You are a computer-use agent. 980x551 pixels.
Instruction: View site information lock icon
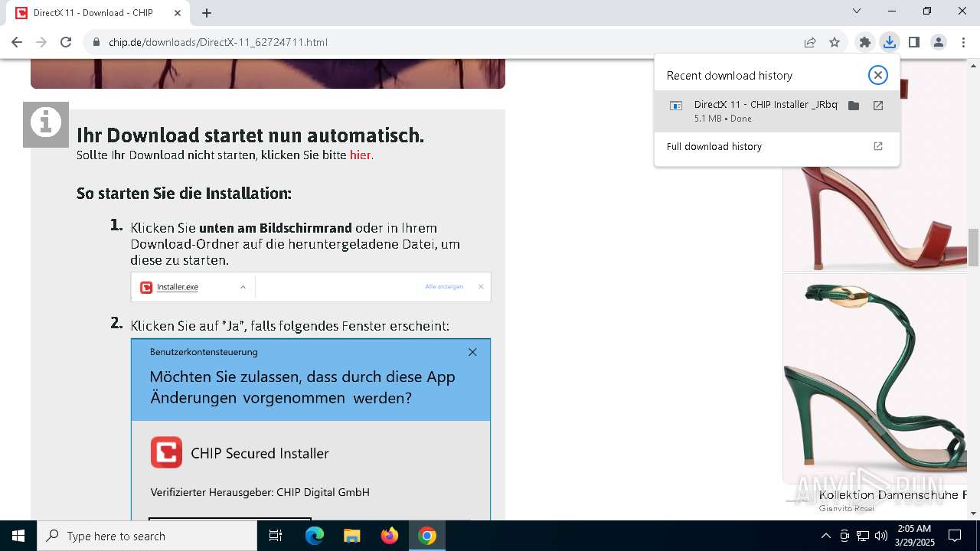tap(96, 42)
